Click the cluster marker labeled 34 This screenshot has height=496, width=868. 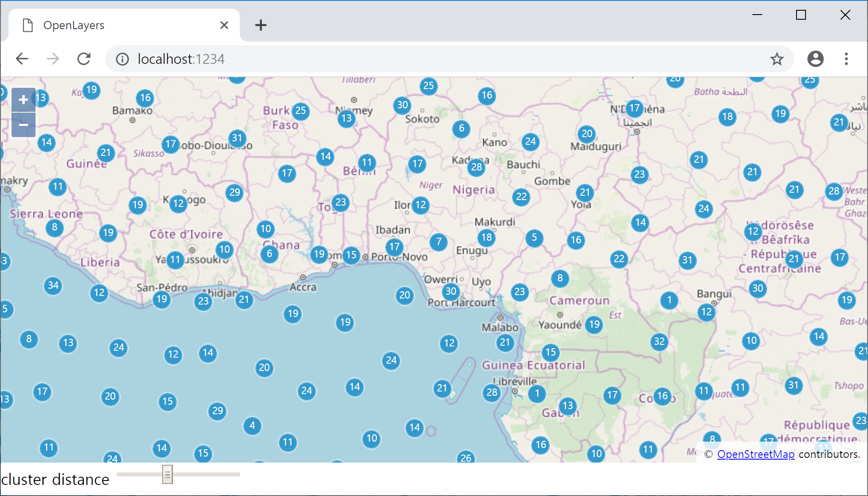[53, 285]
